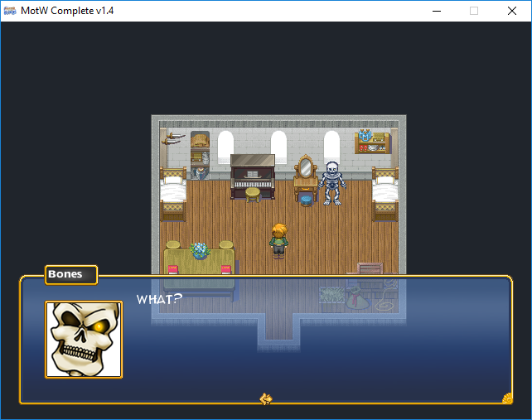The image size is (532, 420).
Task: Close the MotW Complete window
Action: click(512, 11)
